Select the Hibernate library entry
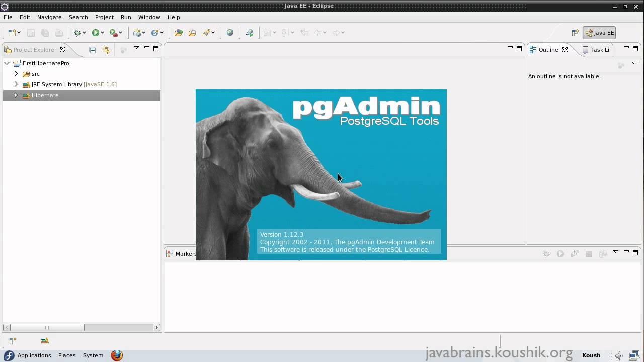The image size is (644, 362). [x=45, y=95]
